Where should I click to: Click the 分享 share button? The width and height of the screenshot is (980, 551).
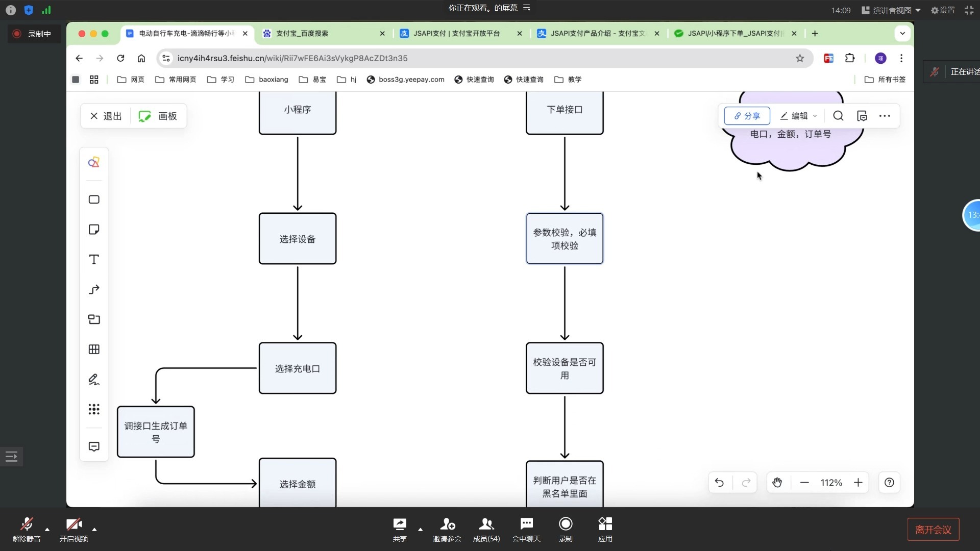point(747,116)
